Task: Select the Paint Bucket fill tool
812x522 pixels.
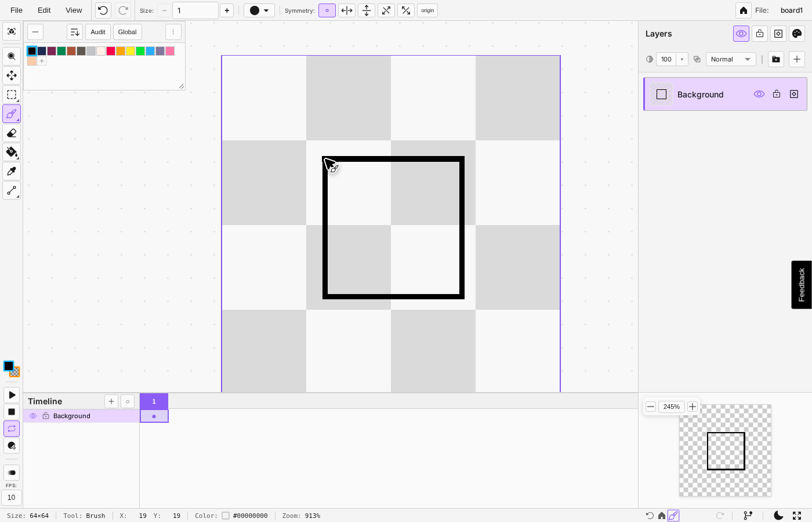Action: coord(12,152)
